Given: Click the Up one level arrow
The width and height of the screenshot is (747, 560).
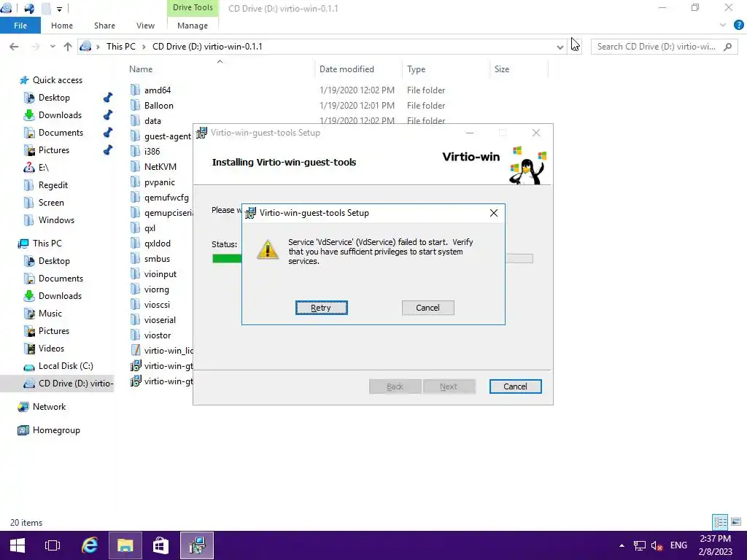Looking at the screenshot, I should click(x=68, y=46).
